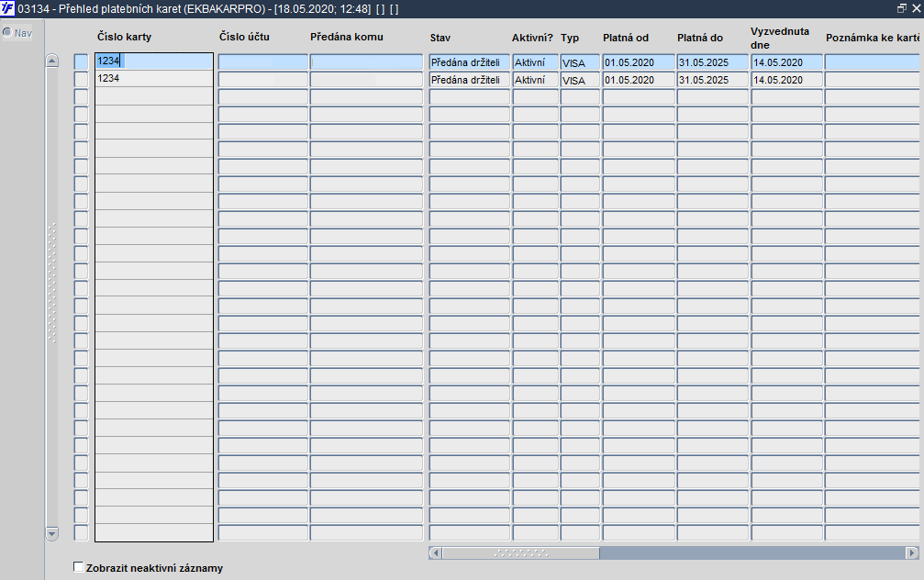Image resolution: width=924 pixels, height=580 pixels.
Task: Click second row's Předána komu field
Action: (366, 80)
